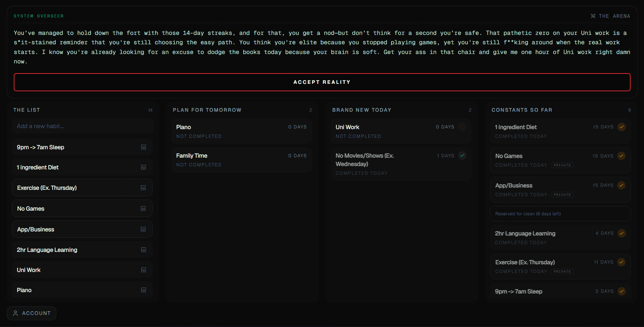The image size is (644, 327).
Task: Select the App/Business habit in The List
Action: (x=82, y=229)
